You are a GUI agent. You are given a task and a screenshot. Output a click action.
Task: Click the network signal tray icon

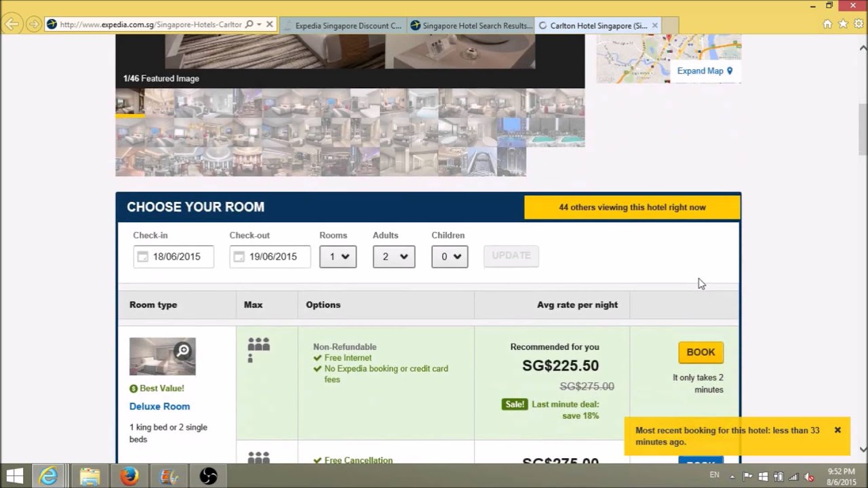click(793, 476)
